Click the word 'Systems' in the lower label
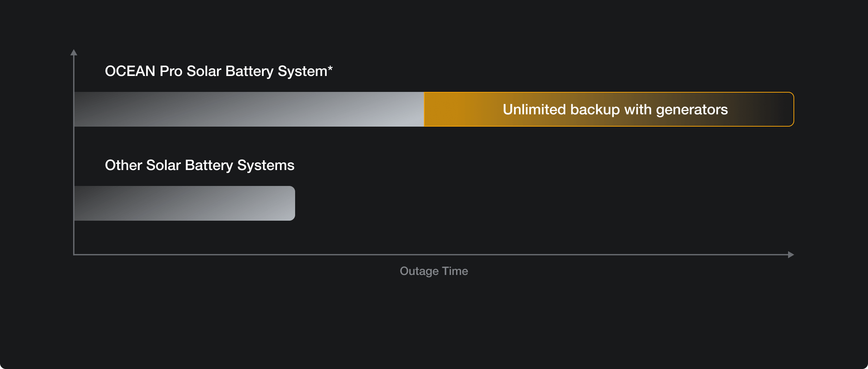Screen dimensions: 868x369 tap(266, 165)
